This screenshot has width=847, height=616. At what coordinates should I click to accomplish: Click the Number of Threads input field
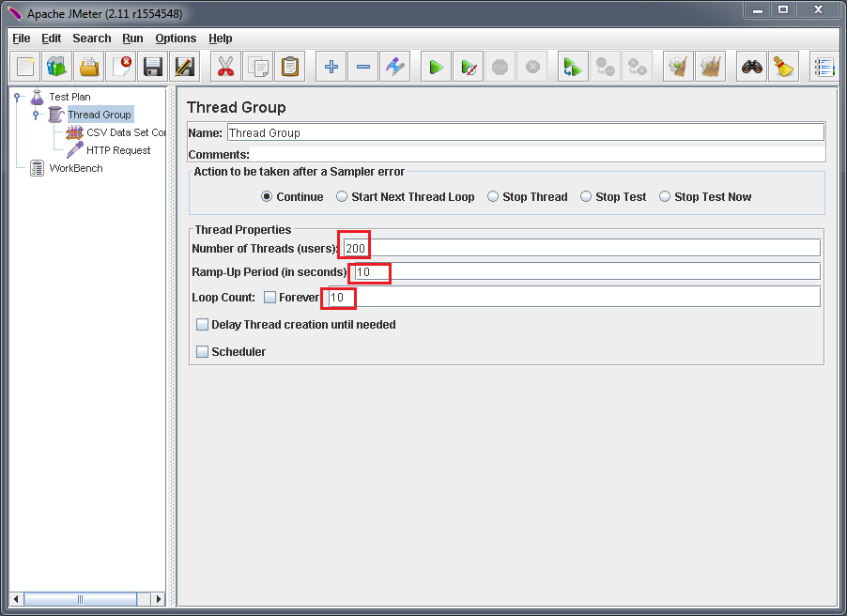point(470,247)
